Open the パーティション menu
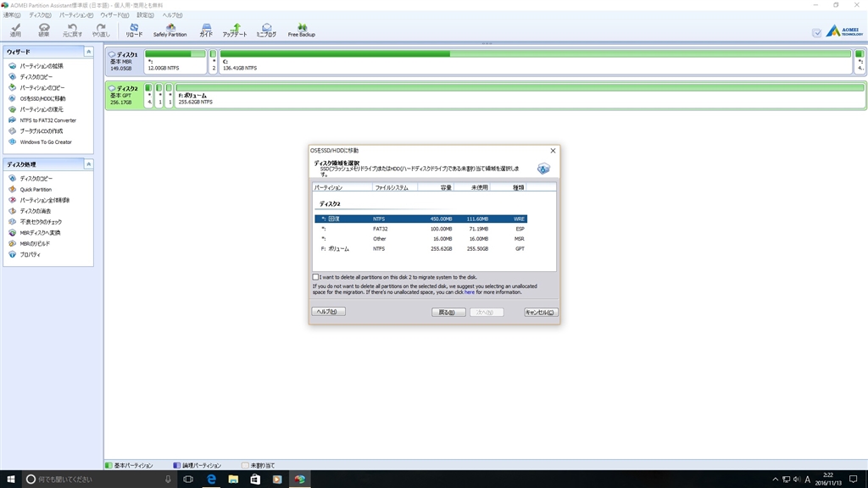The image size is (868, 488). pyautogui.click(x=75, y=15)
